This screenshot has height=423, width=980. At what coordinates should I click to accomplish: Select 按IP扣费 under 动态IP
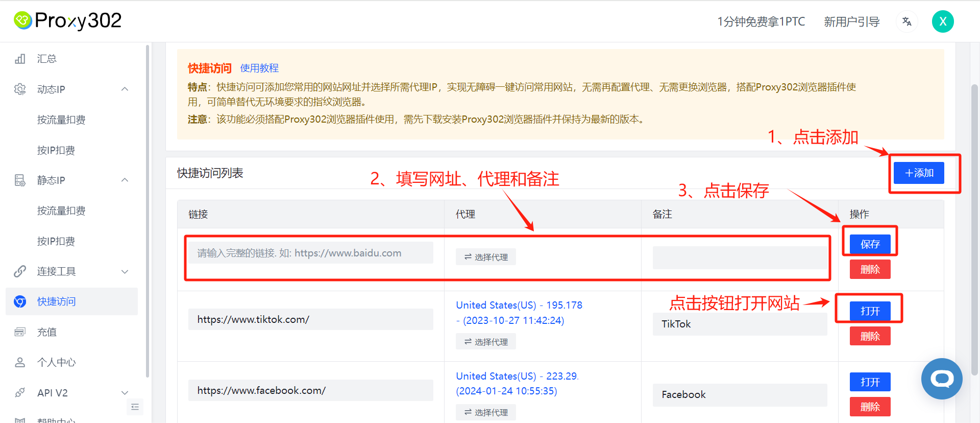[56, 150]
